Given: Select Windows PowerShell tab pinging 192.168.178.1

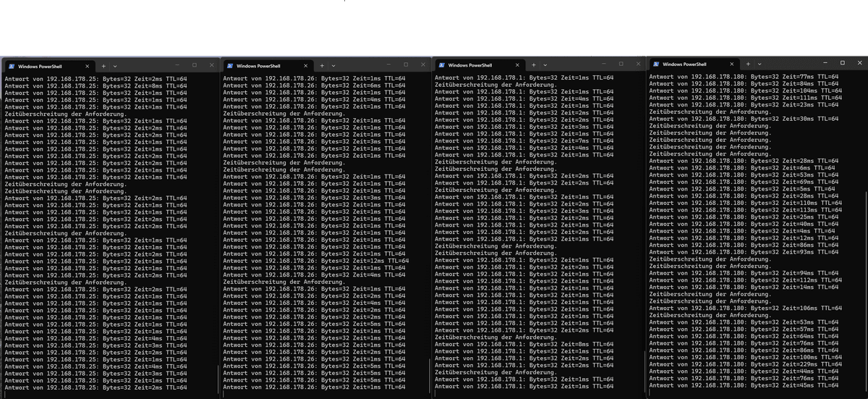Looking at the screenshot, I should click(479, 65).
